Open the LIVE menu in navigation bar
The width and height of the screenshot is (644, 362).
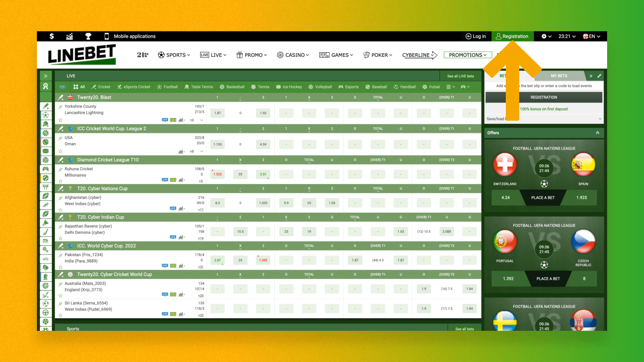pyautogui.click(x=213, y=55)
